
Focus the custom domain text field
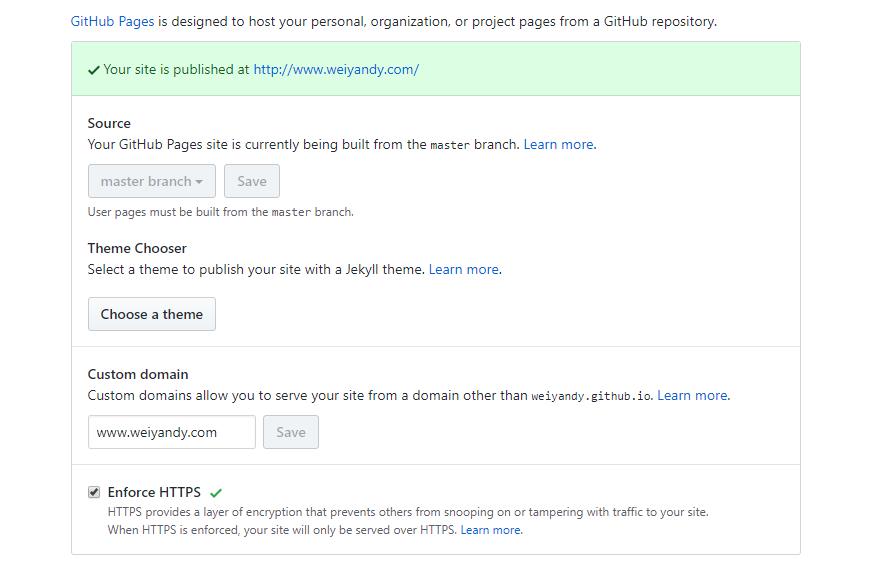click(171, 432)
